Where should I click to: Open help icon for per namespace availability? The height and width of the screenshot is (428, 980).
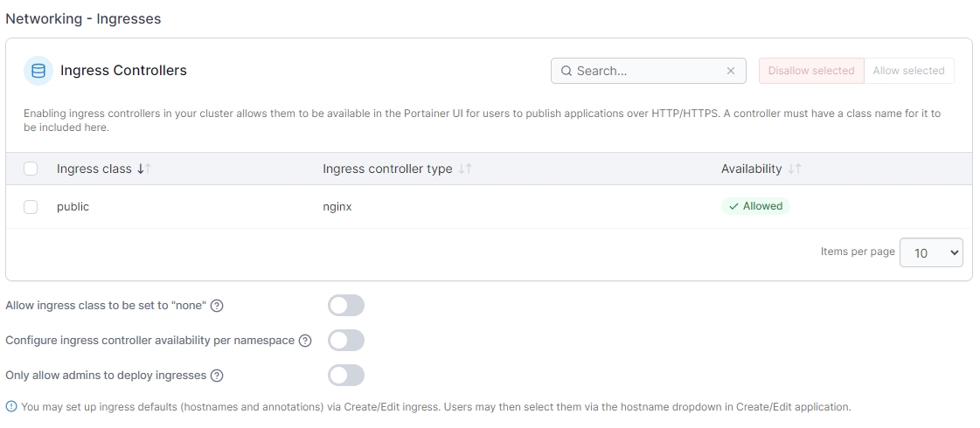[x=305, y=341]
